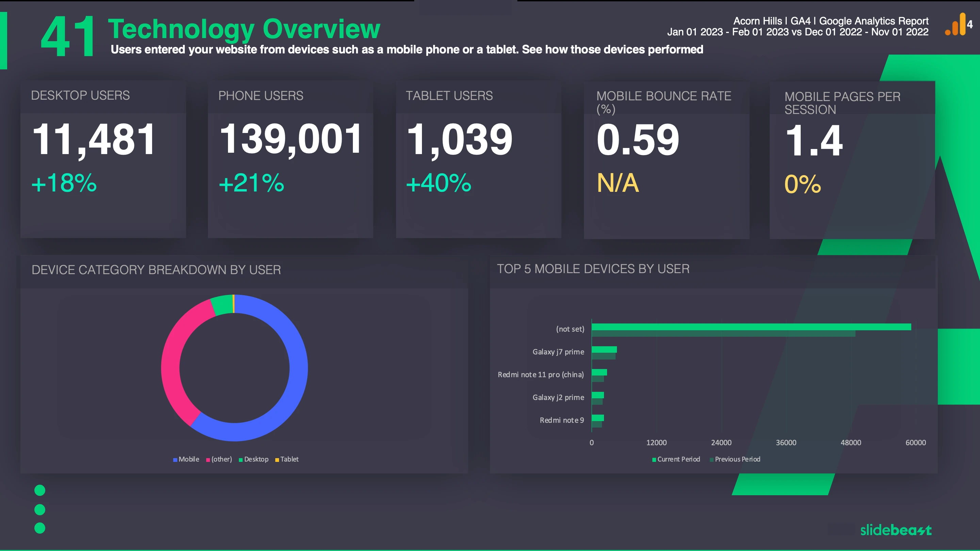Click the Redmi note 9 label
Screen dimensions: 980x551
click(561, 420)
